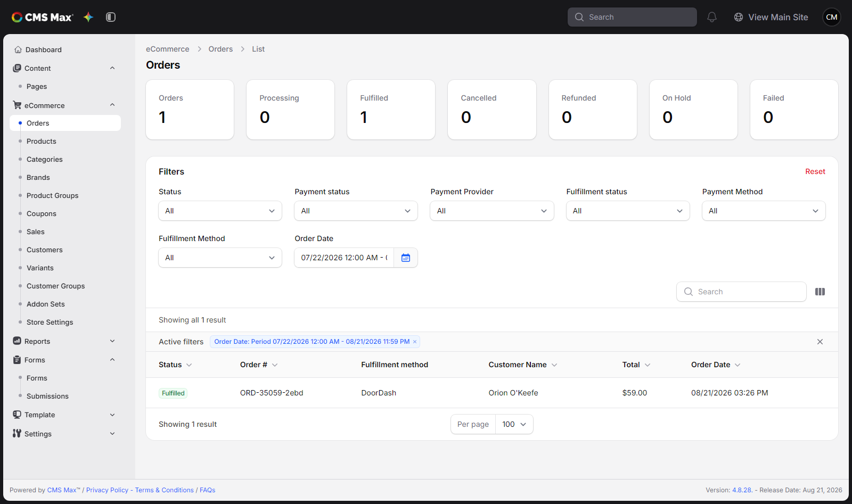Click the Reports chart icon
Viewport: 852px width, 504px height.
[17, 341]
